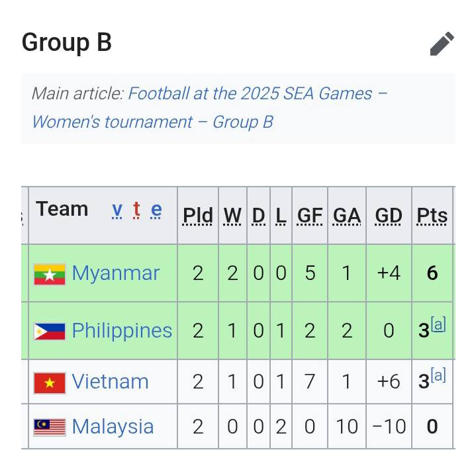
Task: Open footnote [a] beside Philippines points
Action: 438,324
